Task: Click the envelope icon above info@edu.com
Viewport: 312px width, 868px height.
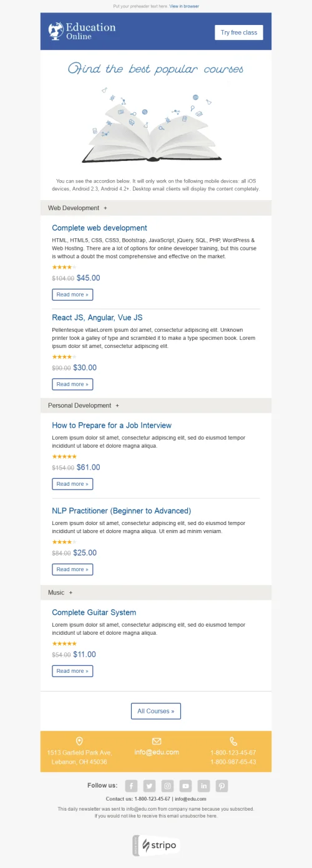Action: 157,741
